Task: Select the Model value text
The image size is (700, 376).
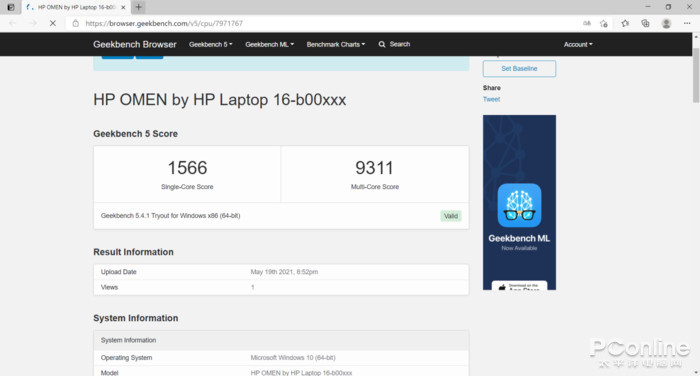Action: point(301,372)
